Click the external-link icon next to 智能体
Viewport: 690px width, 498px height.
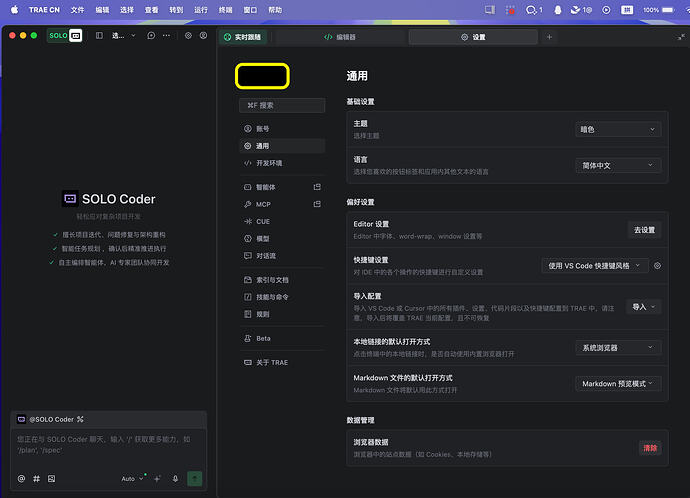pyautogui.click(x=317, y=187)
